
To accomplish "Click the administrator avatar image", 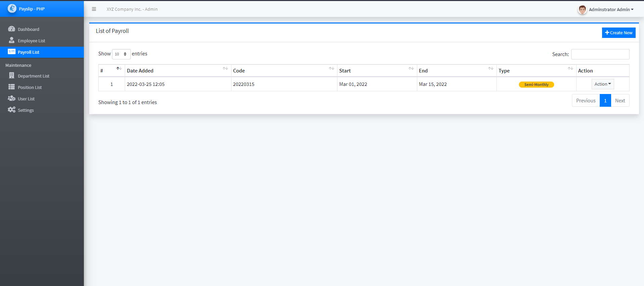I will [x=582, y=9].
